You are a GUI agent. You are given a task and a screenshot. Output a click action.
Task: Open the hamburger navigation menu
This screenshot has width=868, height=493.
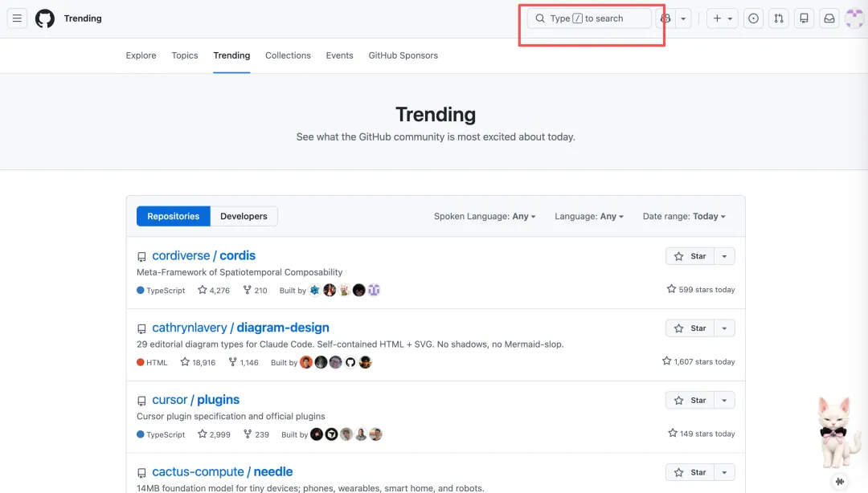click(x=17, y=18)
